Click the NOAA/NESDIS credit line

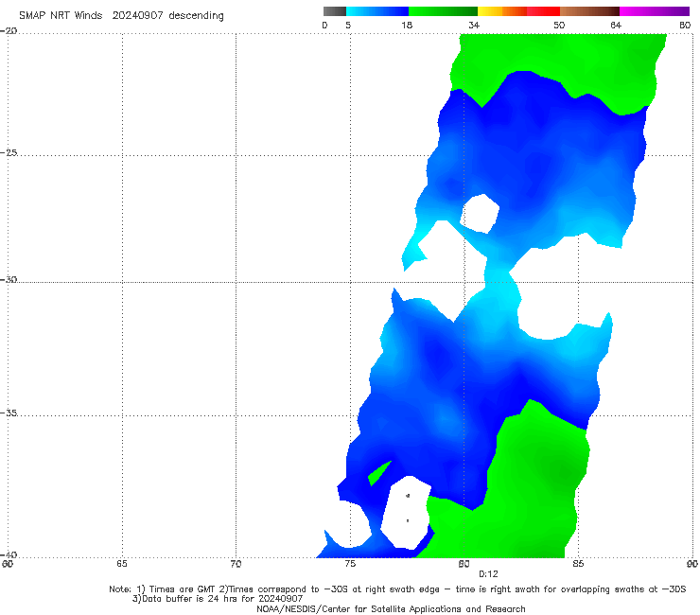tap(391, 608)
